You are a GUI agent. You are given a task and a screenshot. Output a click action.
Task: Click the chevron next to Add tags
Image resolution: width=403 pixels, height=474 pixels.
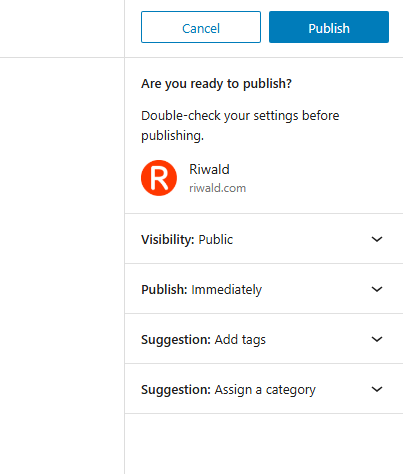[377, 339]
